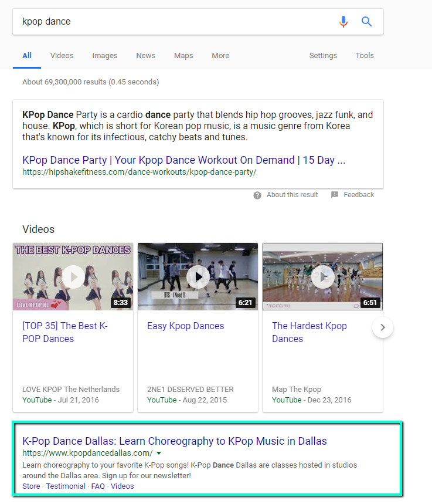Open the Settings menu
432x504 pixels.
[323, 56]
